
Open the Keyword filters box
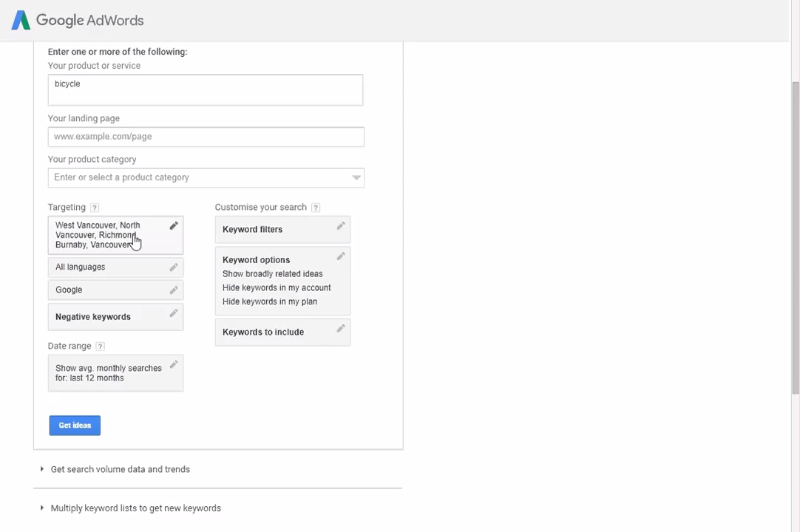(282, 230)
